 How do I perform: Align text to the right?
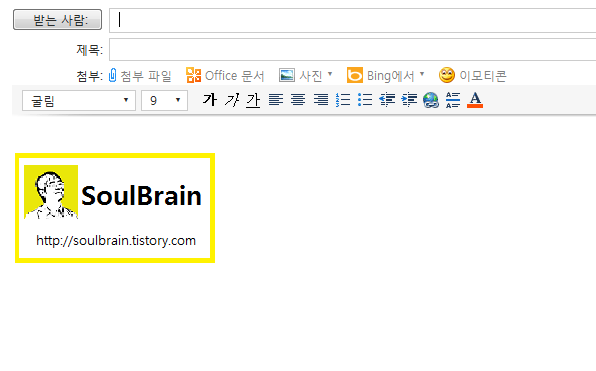point(321,100)
